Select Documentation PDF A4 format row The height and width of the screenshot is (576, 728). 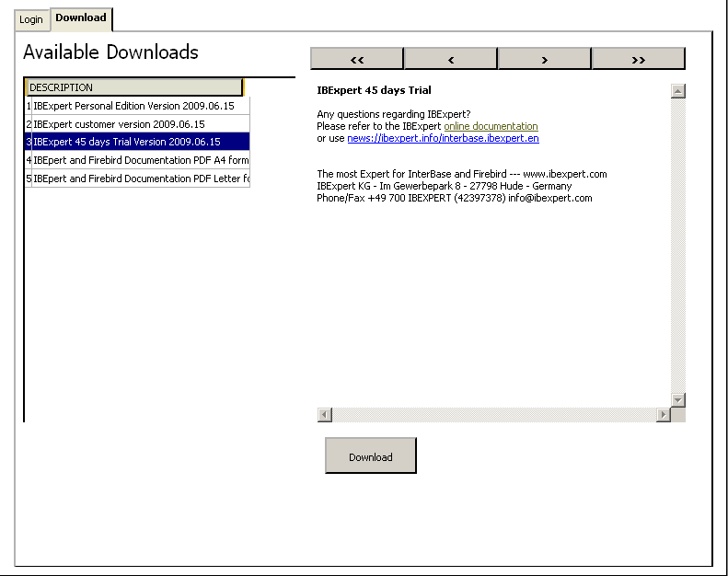137,160
